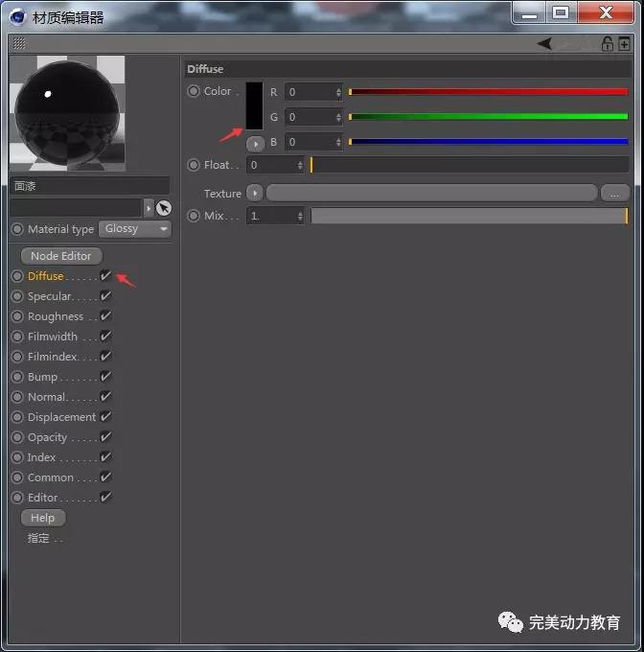Uncheck the Bump channel checkbox
644x652 pixels.
coord(106,377)
